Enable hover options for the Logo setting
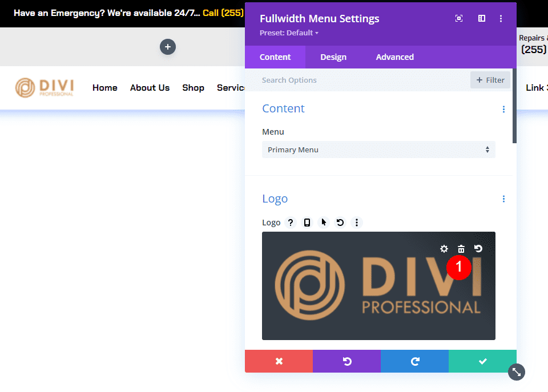 pos(323,223)
